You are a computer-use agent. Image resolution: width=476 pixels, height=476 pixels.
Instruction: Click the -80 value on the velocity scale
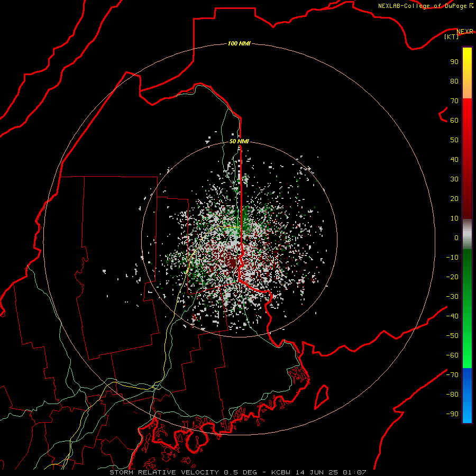point(452,395)
